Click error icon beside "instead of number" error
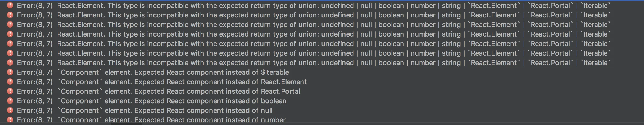644x125 pixels. [x=10, y=119]
